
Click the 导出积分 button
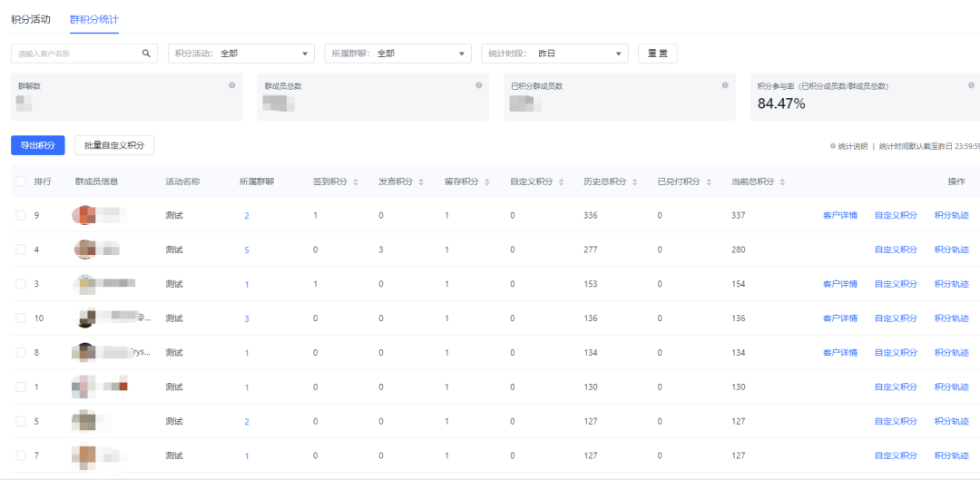pyautogui.click(x=37, y=145)
